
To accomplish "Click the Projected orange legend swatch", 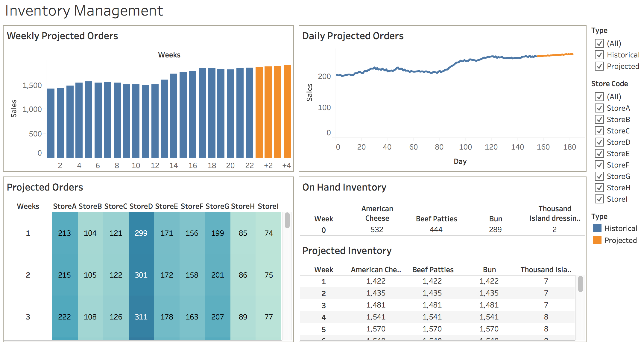I will tap(597, 240).
